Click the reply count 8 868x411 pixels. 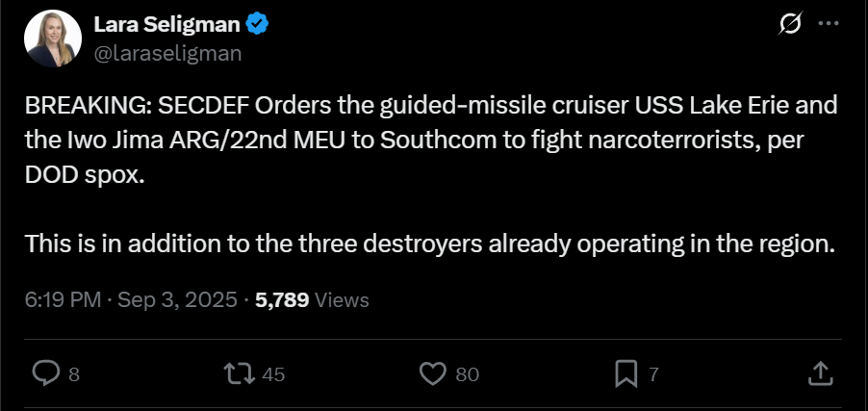point(74,374)
